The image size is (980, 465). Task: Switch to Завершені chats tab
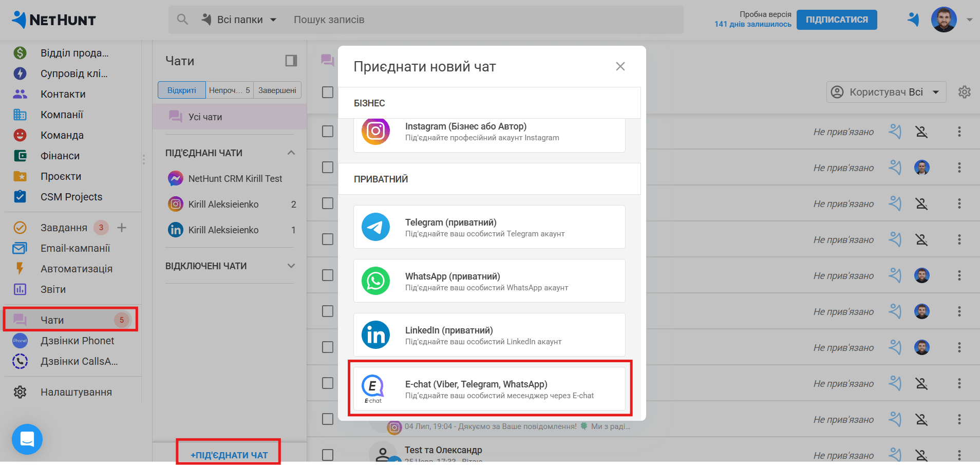tap(277, 90)
